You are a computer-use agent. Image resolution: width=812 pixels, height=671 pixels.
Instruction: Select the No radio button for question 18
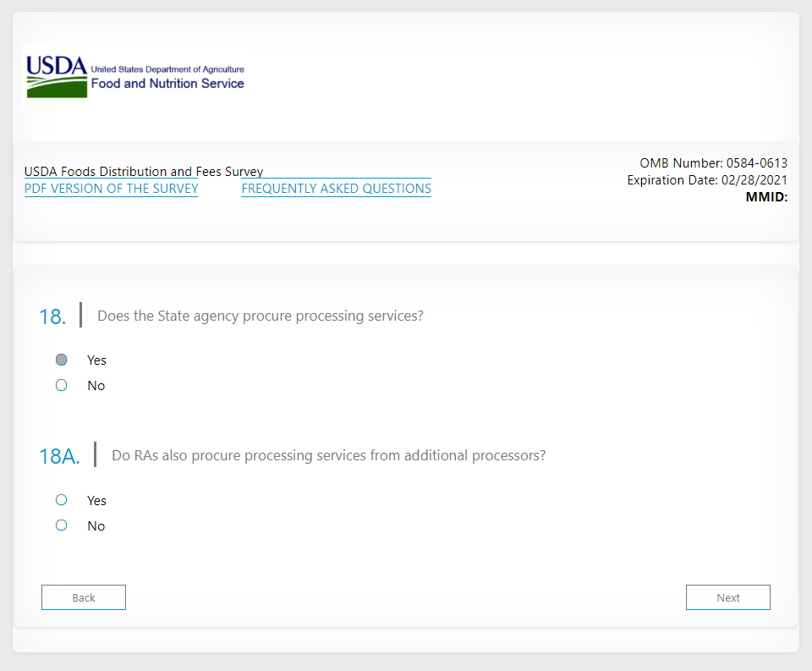(61, 385)
